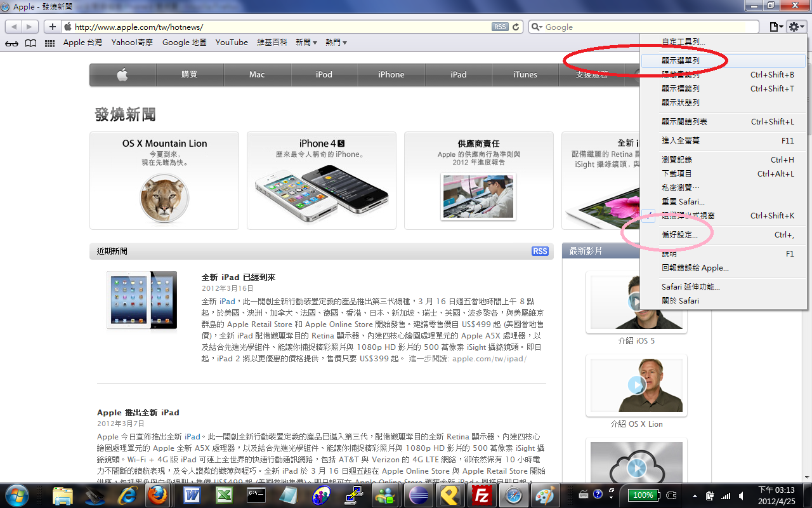Select 關於 Safari menu item
Viewport: 812px width, 508px height.
(723, 301)
